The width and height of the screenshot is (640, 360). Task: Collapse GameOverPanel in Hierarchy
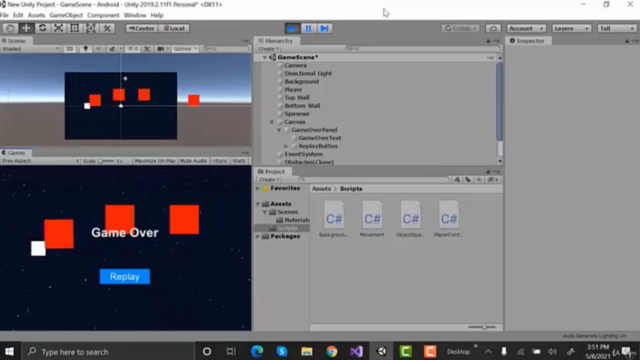tap(279, 130)
